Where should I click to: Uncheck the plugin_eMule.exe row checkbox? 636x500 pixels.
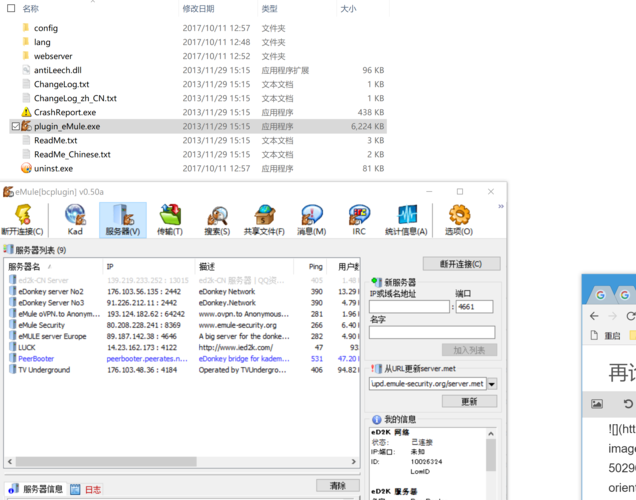click(15, 127)
